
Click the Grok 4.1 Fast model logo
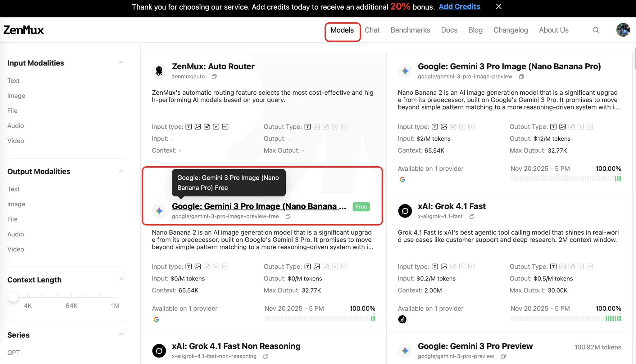tap(405, 211)
